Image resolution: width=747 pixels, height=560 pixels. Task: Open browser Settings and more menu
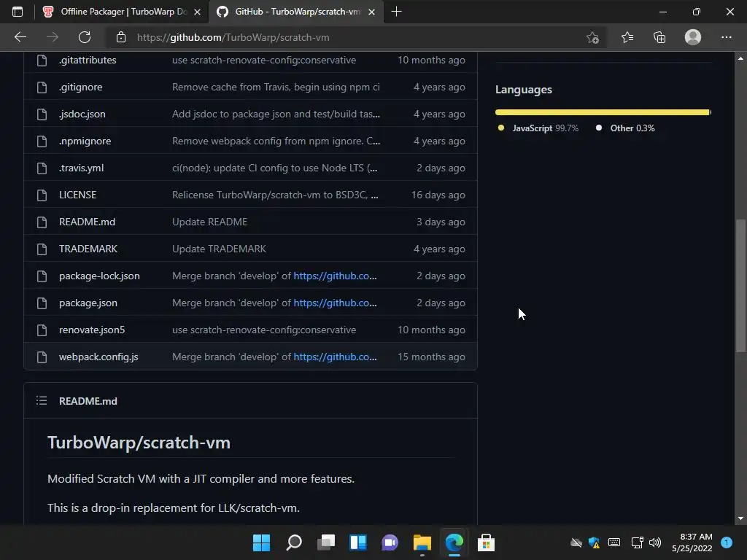(x=726, y=37)
